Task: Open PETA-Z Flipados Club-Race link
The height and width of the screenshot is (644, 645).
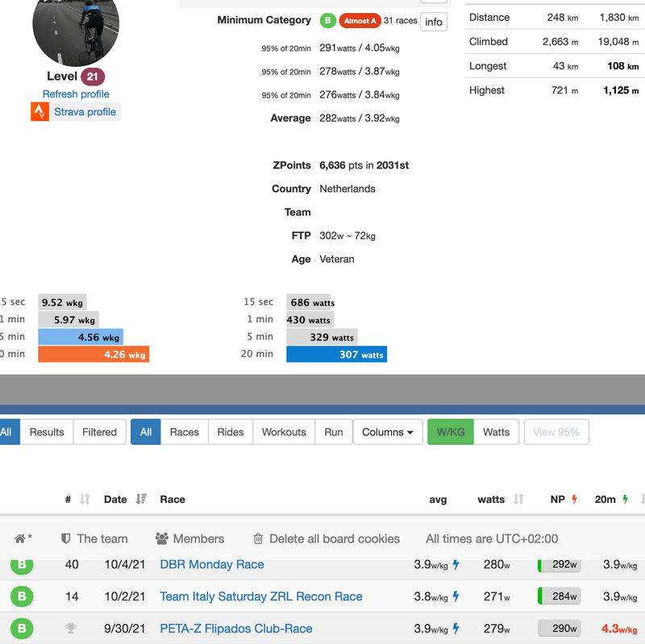Action: [236, 629]
